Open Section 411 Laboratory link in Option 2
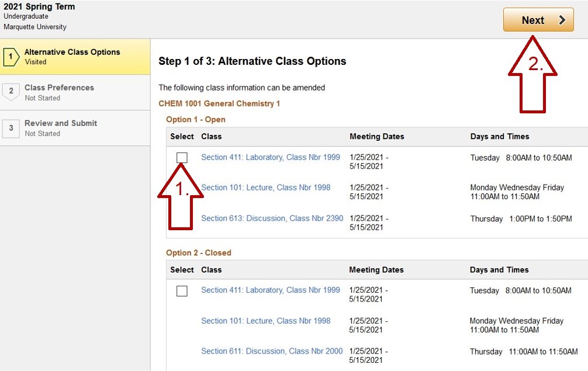This screenshot has width=588, height=371. coord(270,290)
